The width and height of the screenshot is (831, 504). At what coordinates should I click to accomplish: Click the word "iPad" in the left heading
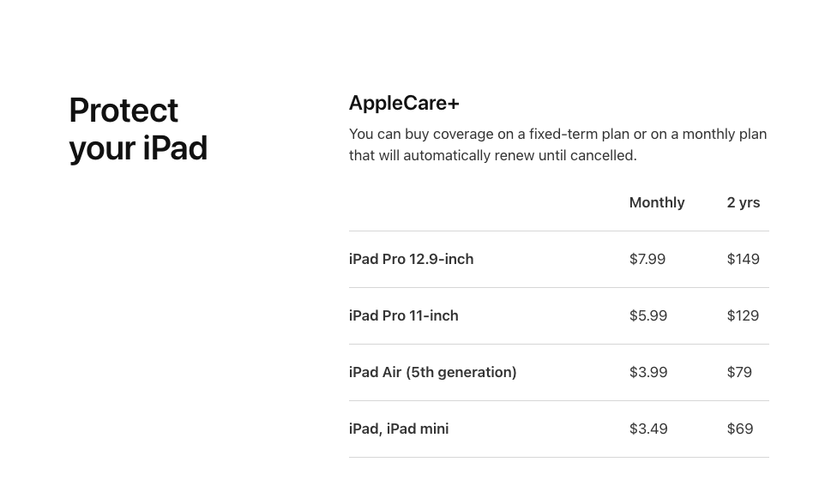tap(175, 148)
